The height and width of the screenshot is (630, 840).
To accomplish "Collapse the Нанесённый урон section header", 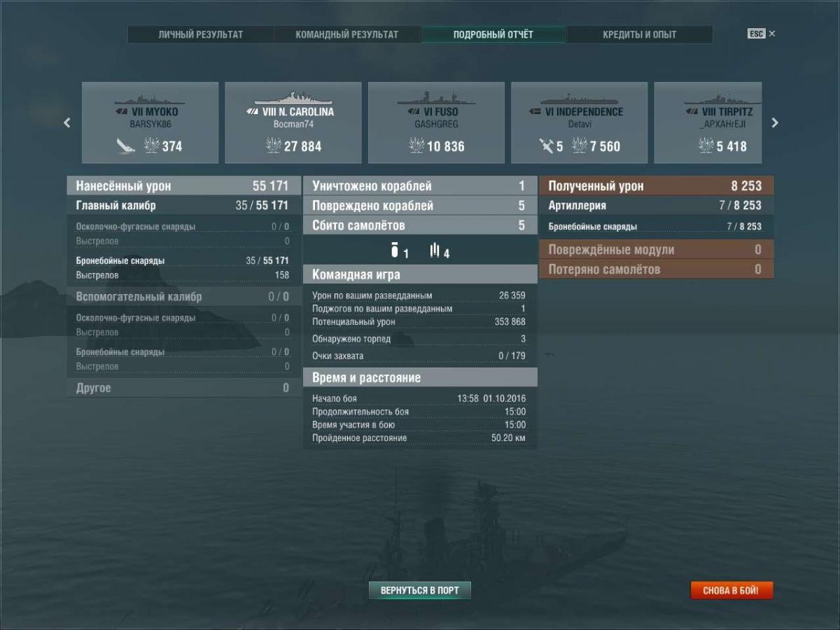I will [x=182, y=186].
